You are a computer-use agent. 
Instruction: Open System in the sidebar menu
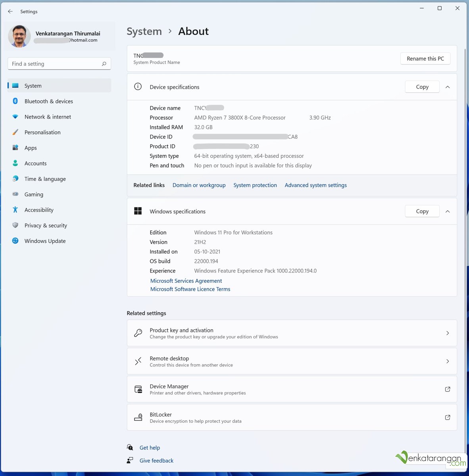[60, 86]
